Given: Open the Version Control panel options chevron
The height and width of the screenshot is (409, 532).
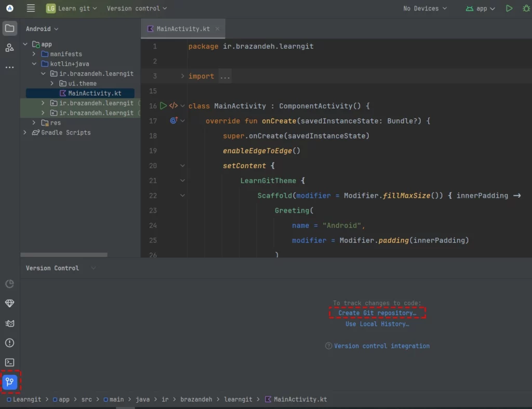Looking at the screenshot, I should 94,268.
